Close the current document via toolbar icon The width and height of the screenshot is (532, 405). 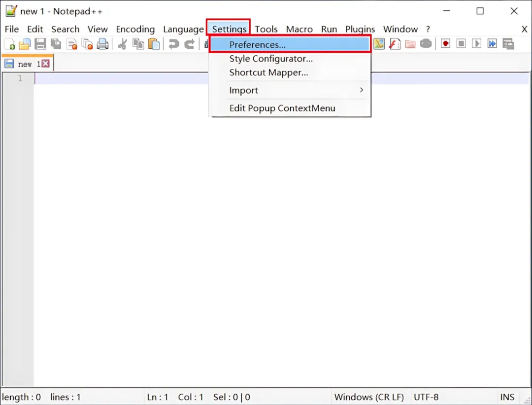coord(71,44)
